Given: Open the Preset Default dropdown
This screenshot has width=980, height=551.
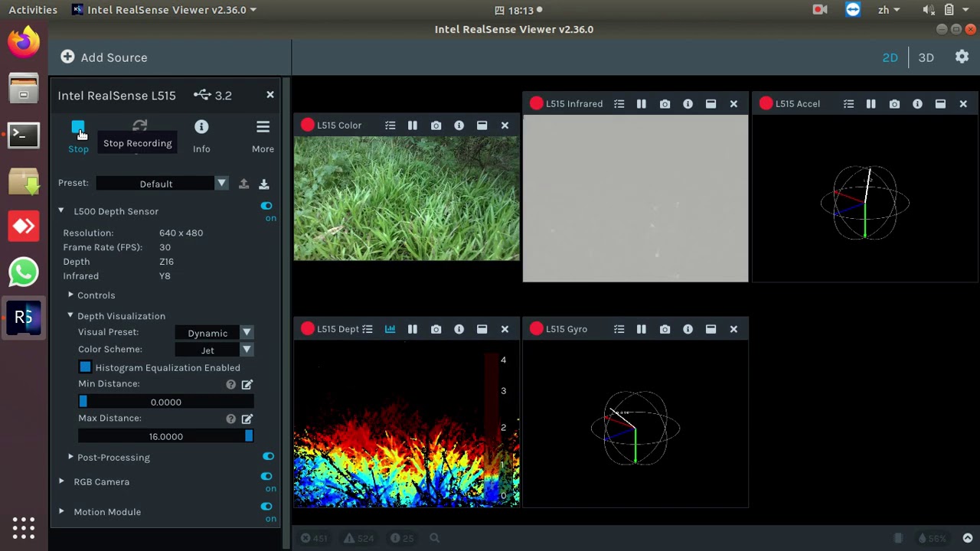Looking at the screenshot, I should pos(162,184).
